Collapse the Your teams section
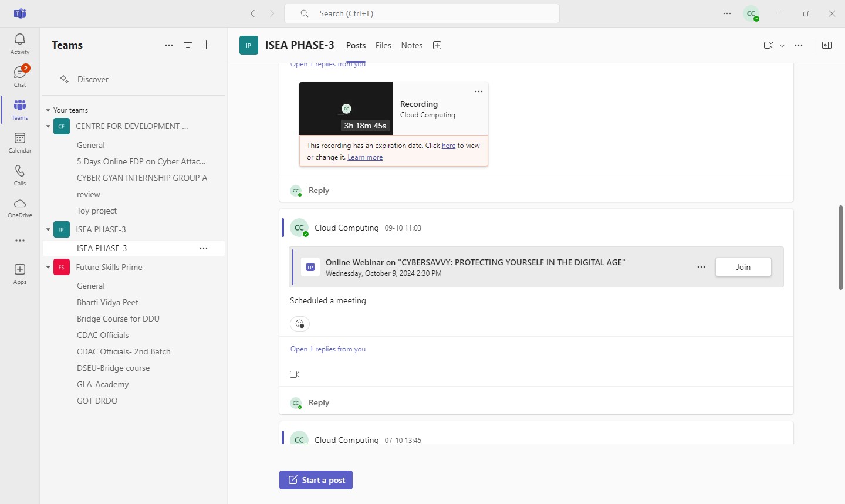Screen dimensions: 845x504 pos(48,110)
